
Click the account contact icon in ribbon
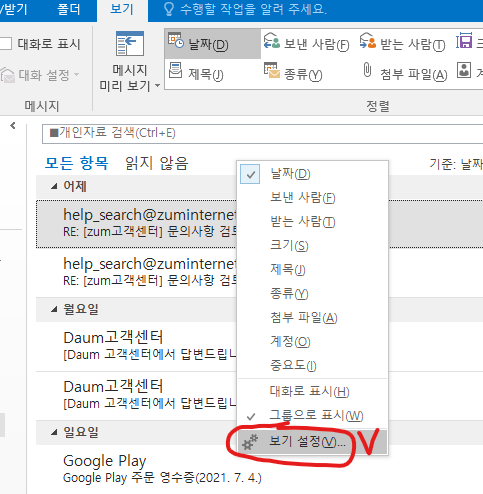tap(464, 70)
